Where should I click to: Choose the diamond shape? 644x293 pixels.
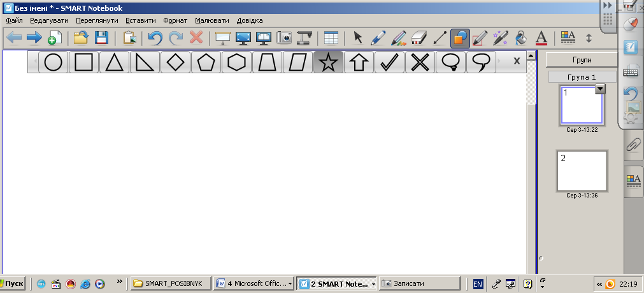pyautogui.click(x=175, y=62)
